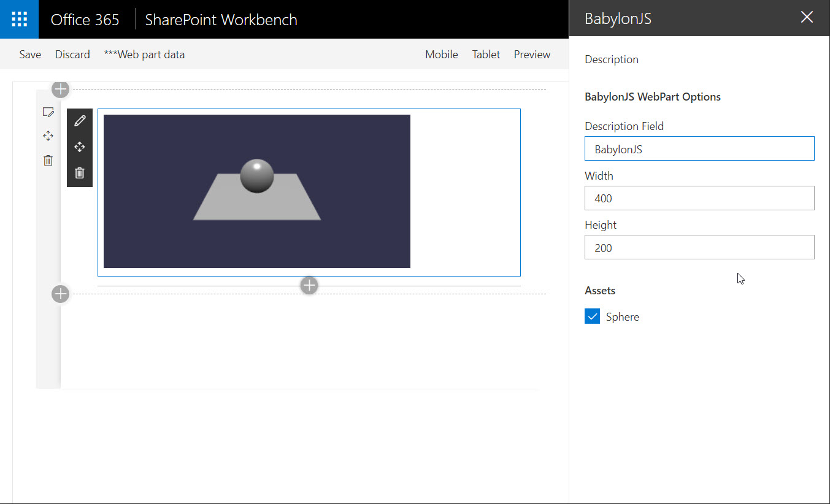
Task: Focus the Height input field
Action: pyautogui.click(x=699, y=247)
